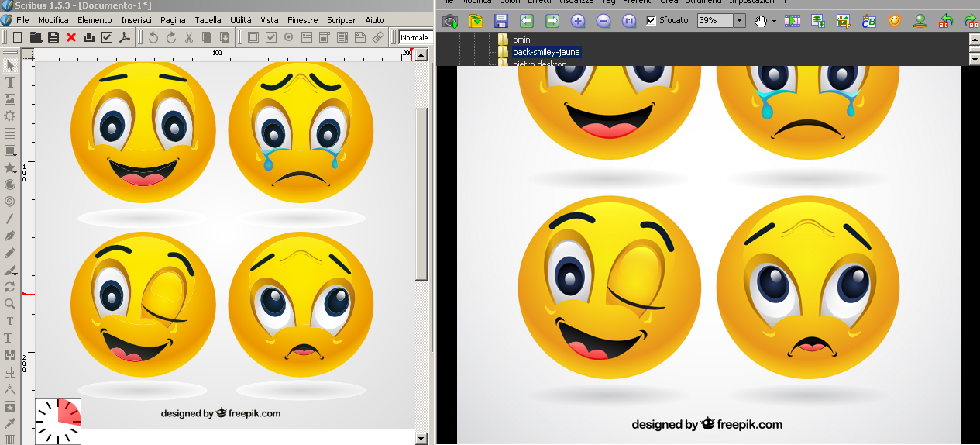
Task: Select the Unlink Text Frames tool
Action: (x=10, y=372)
